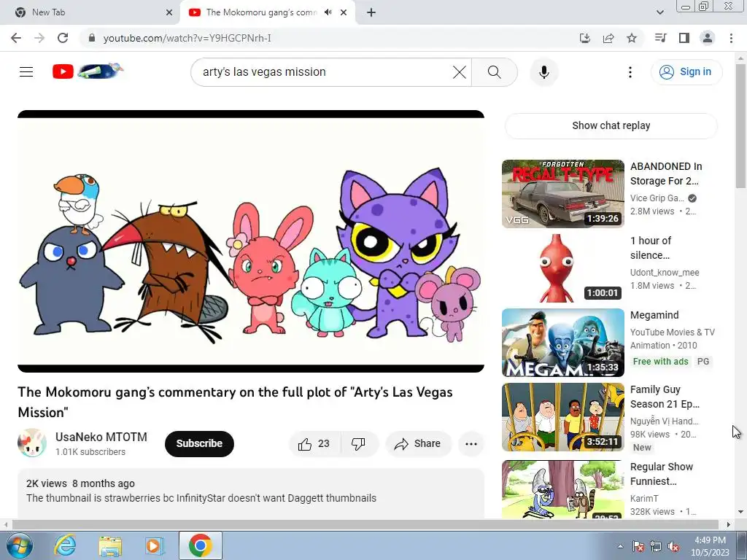Viewport: 747px width, 560px height.
Task: Open ABANDONED In Storage video thumbnail
Action: (562, 194)
